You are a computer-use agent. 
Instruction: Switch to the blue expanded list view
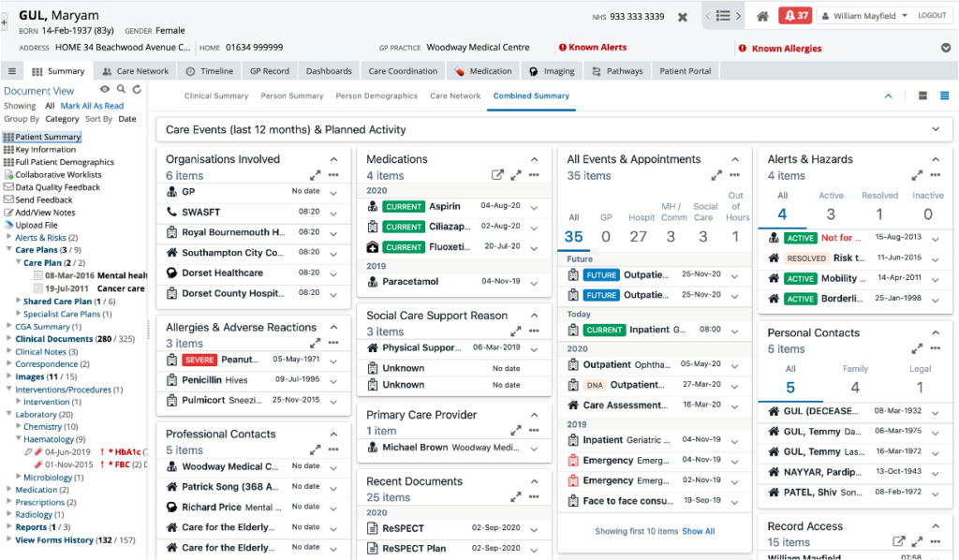tap(944, 95)
